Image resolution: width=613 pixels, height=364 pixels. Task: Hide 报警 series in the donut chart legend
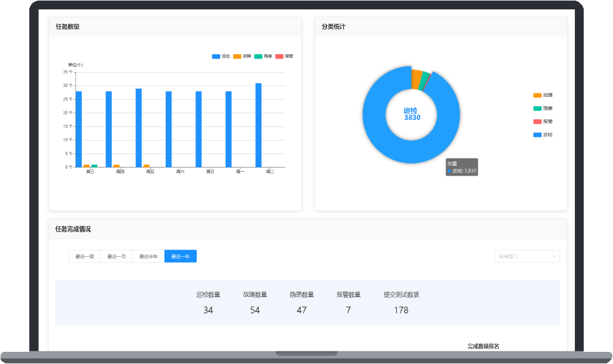543,122
